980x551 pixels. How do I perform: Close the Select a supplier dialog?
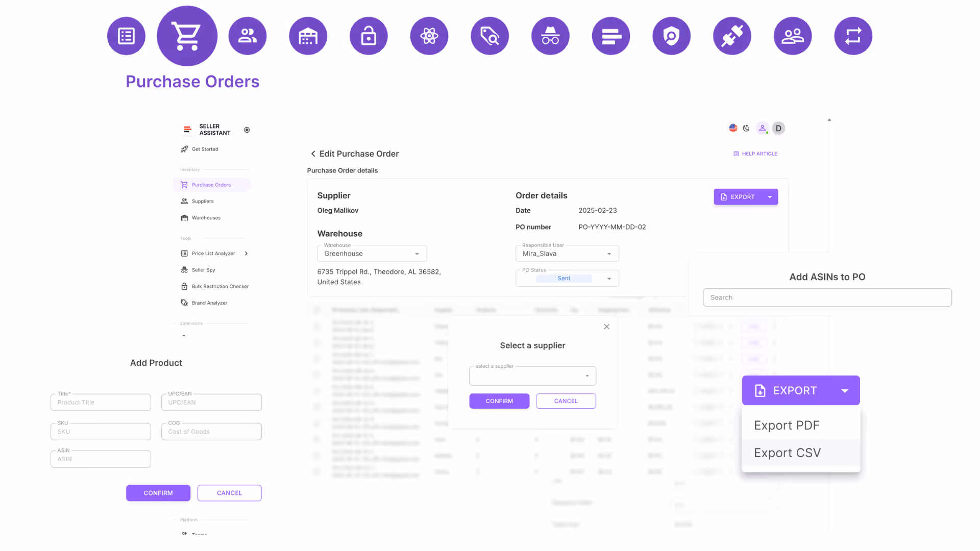pyautogui.click(x=606, y=327)
